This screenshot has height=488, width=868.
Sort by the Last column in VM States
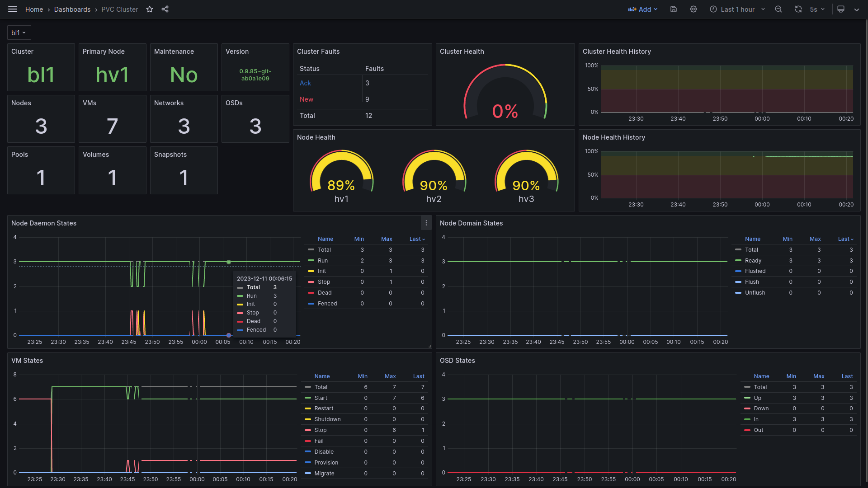click(418, 376)
